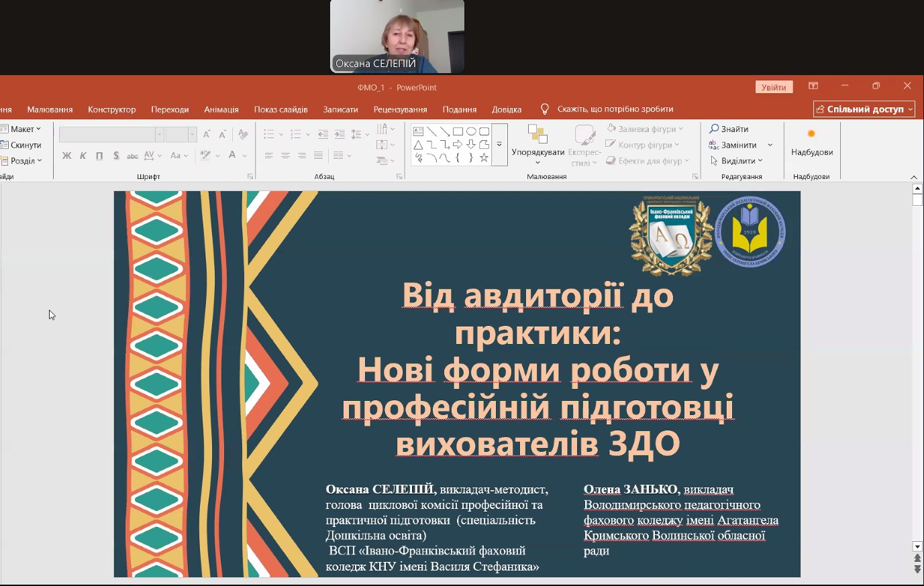Screen dimensions: 924x586
Task: Click the Спільний доступ share button
Action: tap(864, 109)
